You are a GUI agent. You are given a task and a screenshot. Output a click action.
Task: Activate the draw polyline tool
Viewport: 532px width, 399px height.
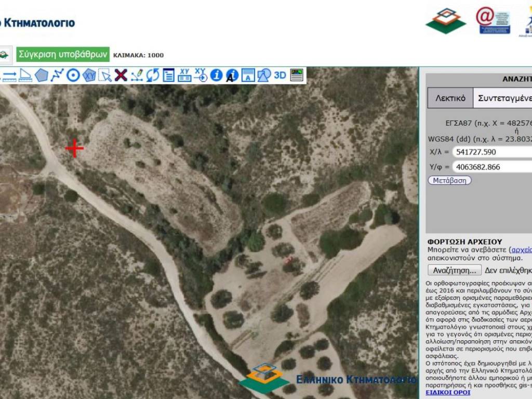[x=57, y=76]
